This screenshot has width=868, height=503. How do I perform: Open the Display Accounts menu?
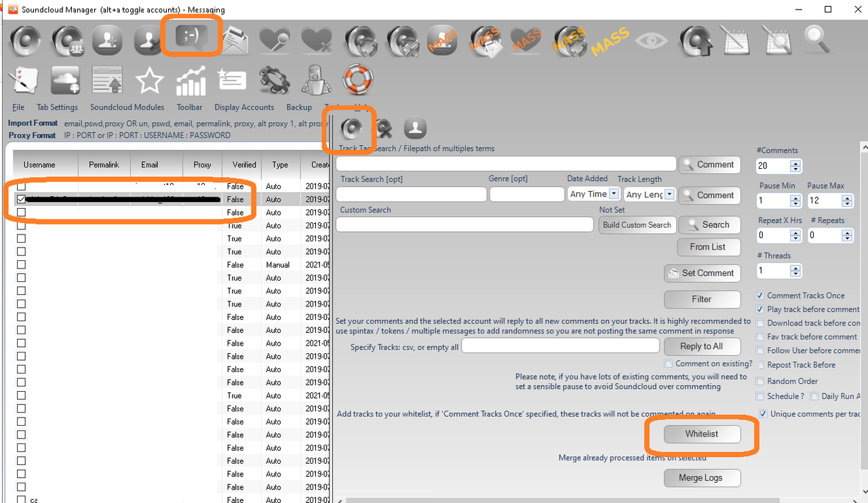coord(244,107)
